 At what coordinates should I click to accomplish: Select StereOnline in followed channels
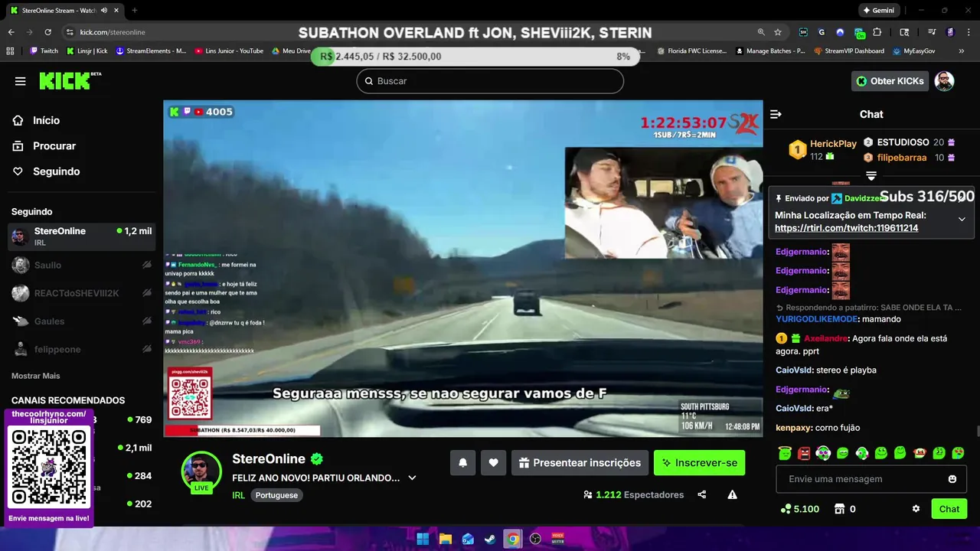(x=81, y=236)
